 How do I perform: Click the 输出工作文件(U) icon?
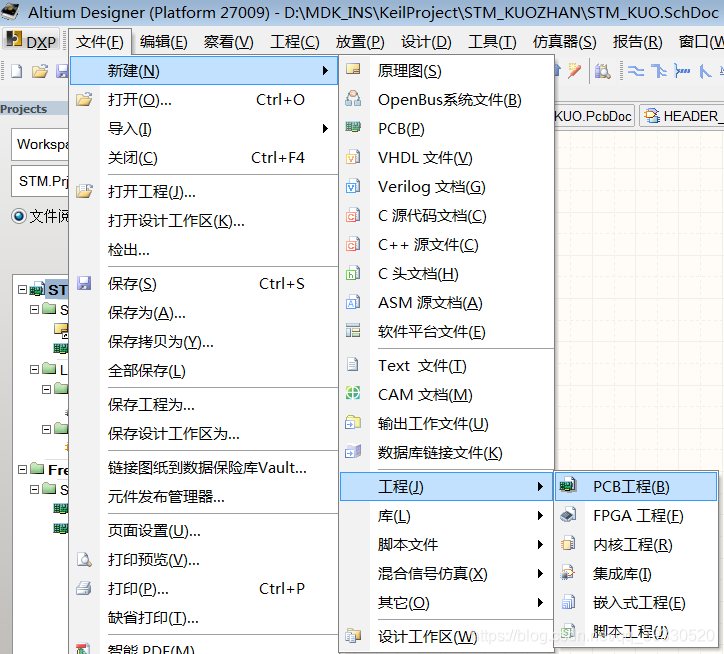tap(353, 423)
